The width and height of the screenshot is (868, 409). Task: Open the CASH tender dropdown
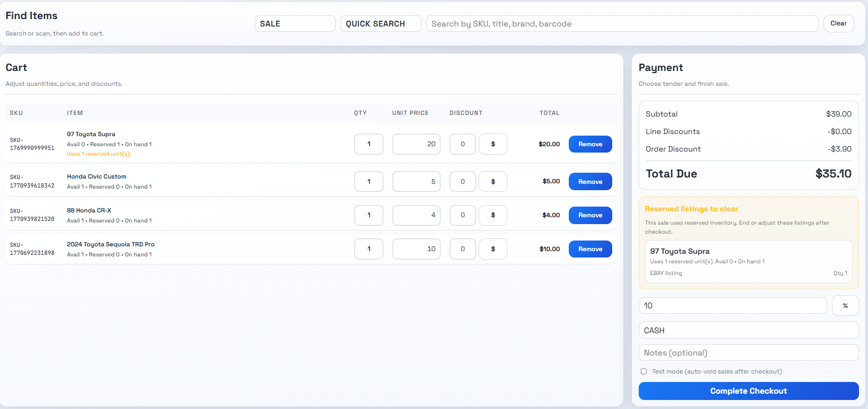coord(749,330)
